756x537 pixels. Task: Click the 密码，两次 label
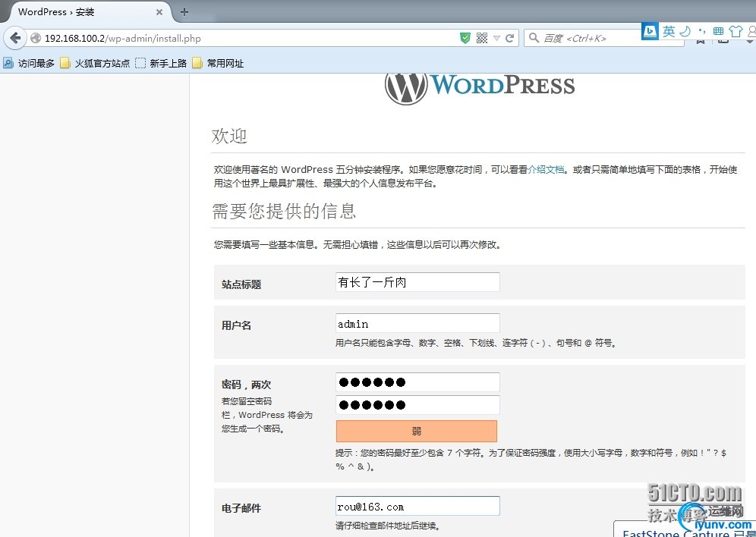pos(246,385)
